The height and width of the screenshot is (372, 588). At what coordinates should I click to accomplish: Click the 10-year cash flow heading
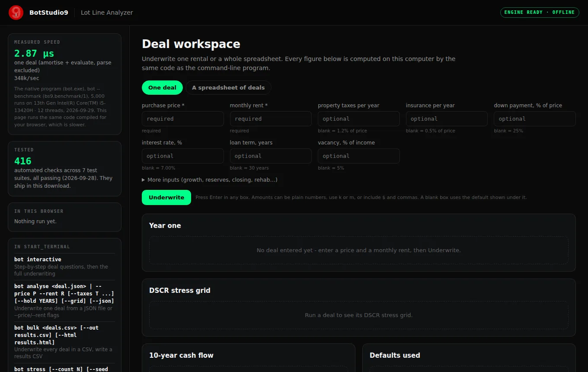[x=181, y=355]
